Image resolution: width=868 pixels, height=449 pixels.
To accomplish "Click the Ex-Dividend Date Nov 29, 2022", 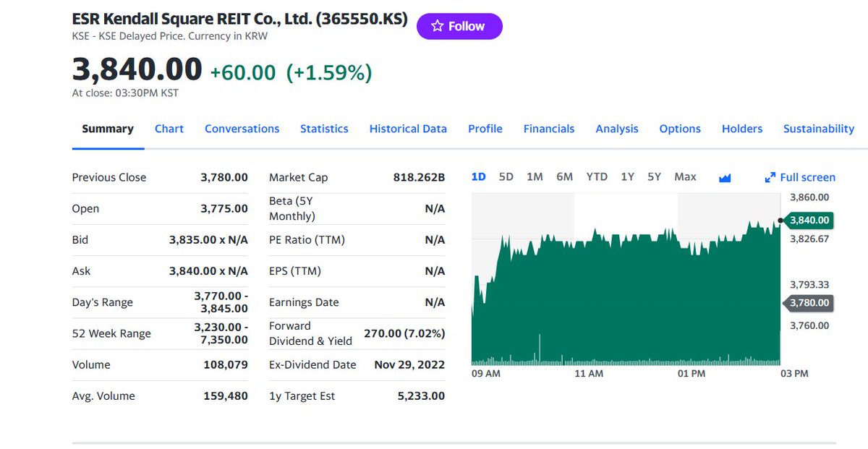I will pyautogui.click(x=409, y=364).
